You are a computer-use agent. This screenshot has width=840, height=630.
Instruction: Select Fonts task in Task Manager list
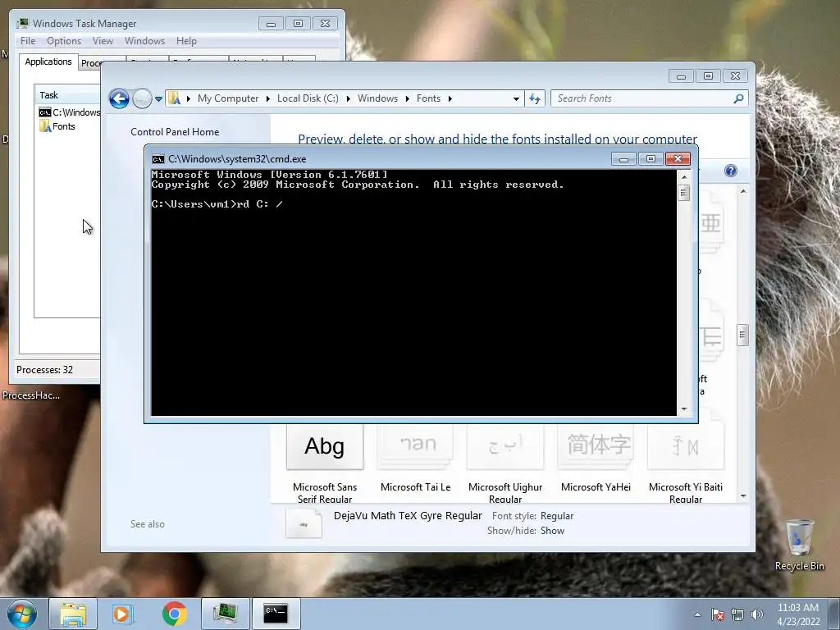coord(57,126)
